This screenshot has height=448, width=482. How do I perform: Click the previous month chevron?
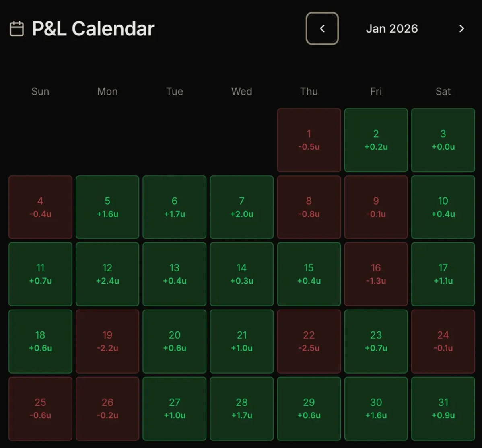click(x=322, y=29)
